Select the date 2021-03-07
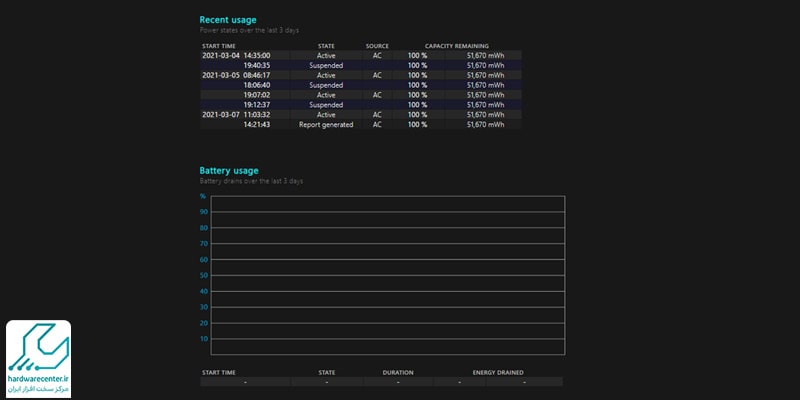This screenshot has width=800, height=400. 220,115
